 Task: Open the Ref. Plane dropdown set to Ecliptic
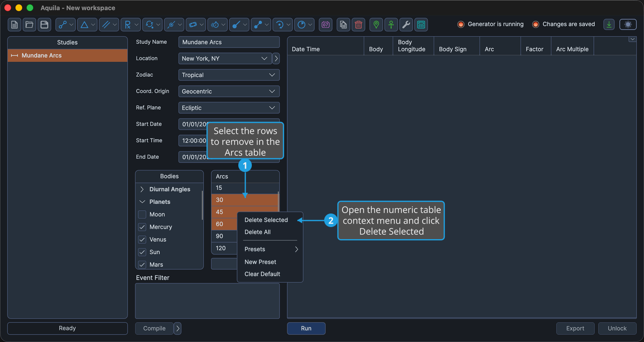[x=229, y=108]
